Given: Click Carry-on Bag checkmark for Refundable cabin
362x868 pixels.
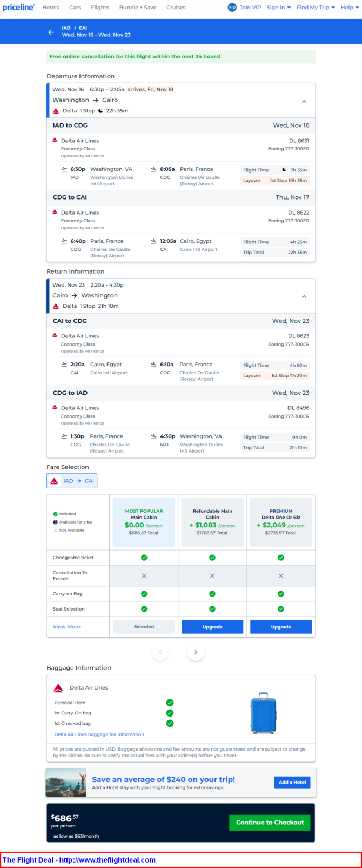Looking at the screenshot, I should (212, 594).
